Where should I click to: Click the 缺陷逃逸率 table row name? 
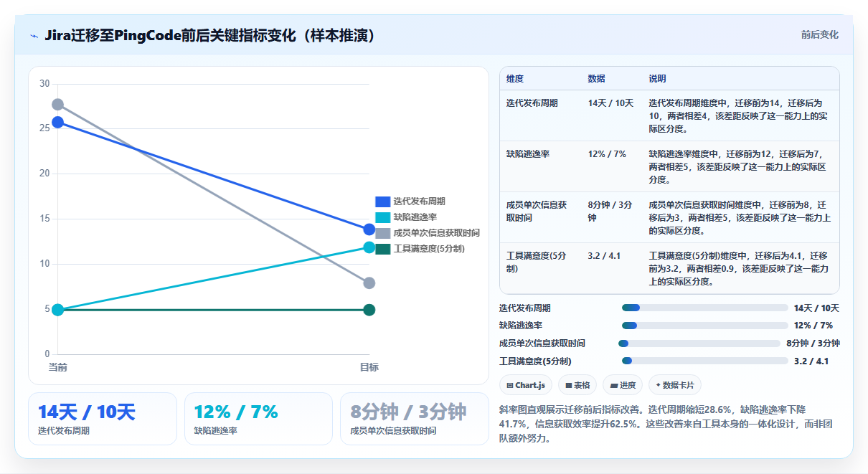(528, 154)
